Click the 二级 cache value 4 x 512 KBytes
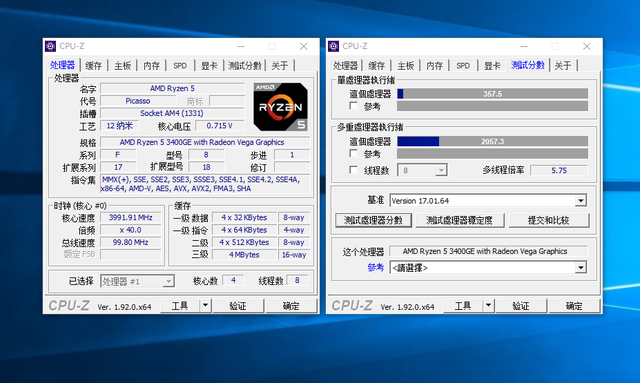The height and width of the screenshot is (383, 640). [x=244, y=242]
